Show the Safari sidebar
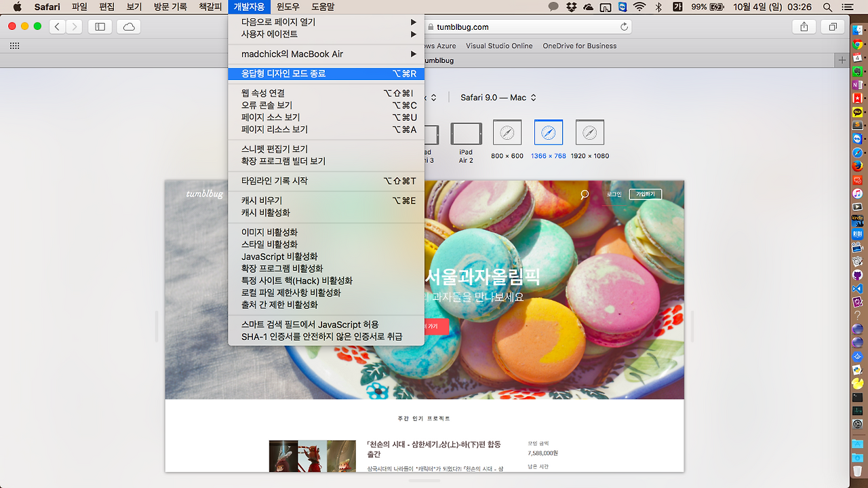Viewport: 868px width, 488px height. coord(100,26)
